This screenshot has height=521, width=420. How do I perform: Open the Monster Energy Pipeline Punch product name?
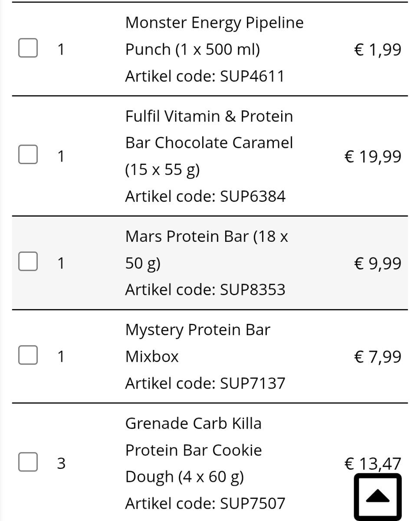[x=214, y=36]
